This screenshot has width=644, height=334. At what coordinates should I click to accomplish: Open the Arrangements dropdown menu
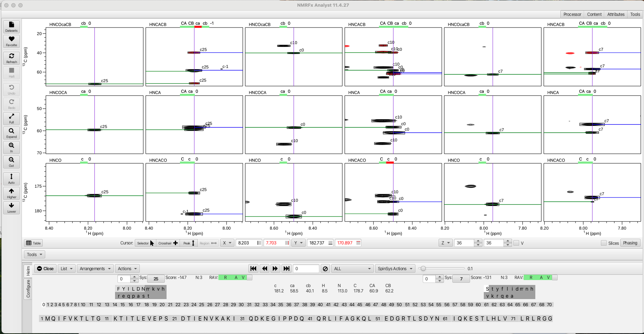click(95, 269)
